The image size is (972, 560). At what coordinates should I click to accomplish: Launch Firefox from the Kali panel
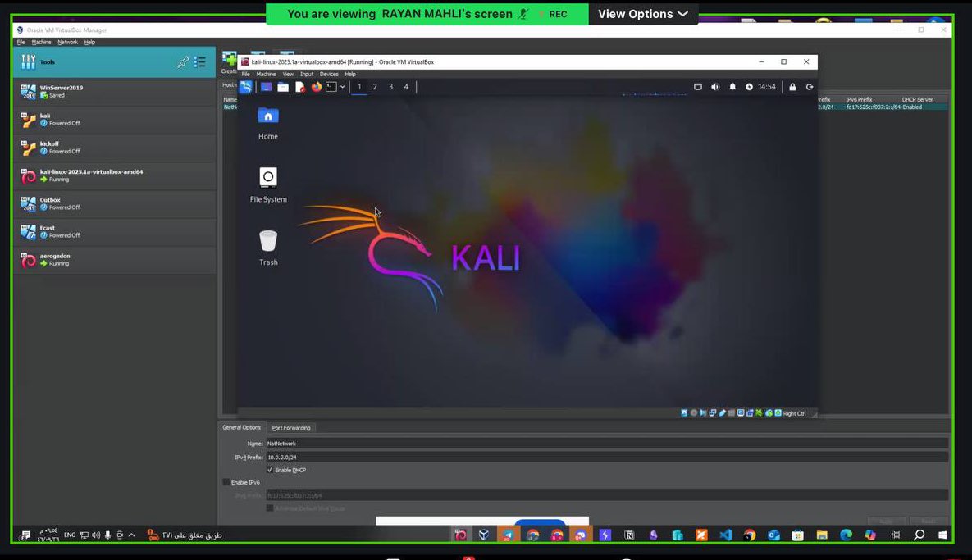pyautogui.click(x=316, y=87)
